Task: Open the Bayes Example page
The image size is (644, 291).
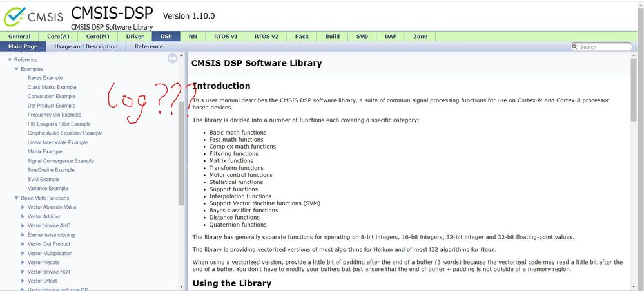Action: click(45, 77)
